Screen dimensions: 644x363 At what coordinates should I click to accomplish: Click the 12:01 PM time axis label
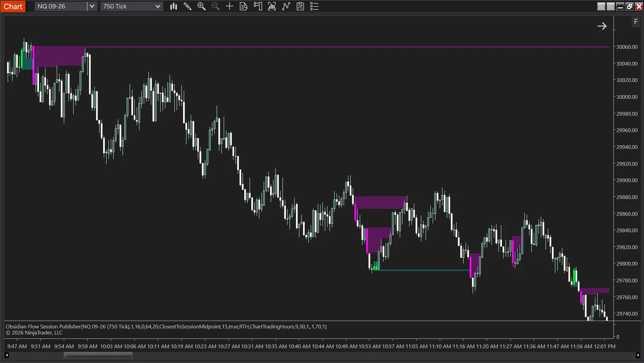[604, 346]
